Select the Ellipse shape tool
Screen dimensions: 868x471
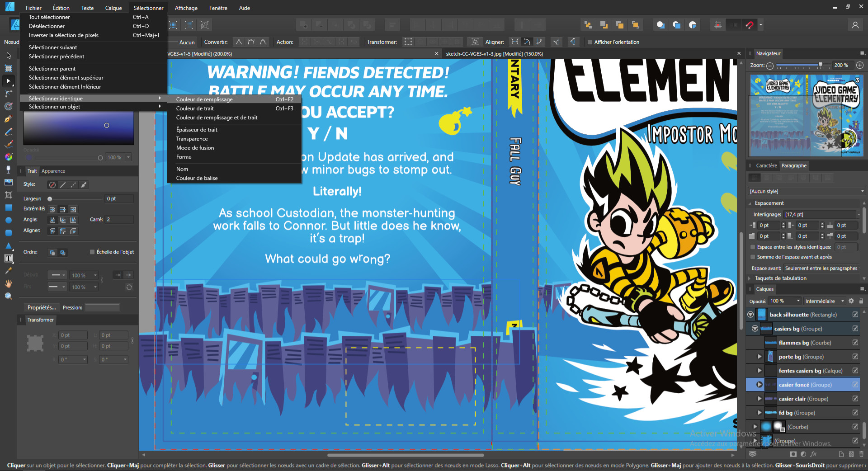[x=8, y=220]
